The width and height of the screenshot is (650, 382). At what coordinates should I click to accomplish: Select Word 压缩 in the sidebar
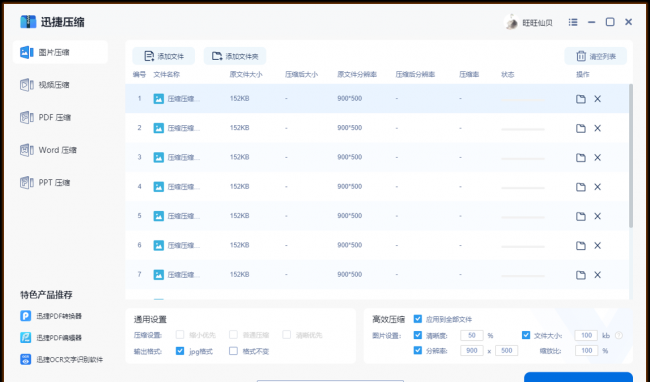tap(49, 150)
